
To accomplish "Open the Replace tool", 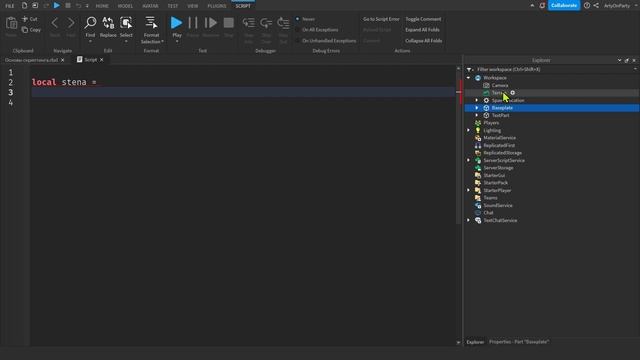I will (x=108, y=23).
